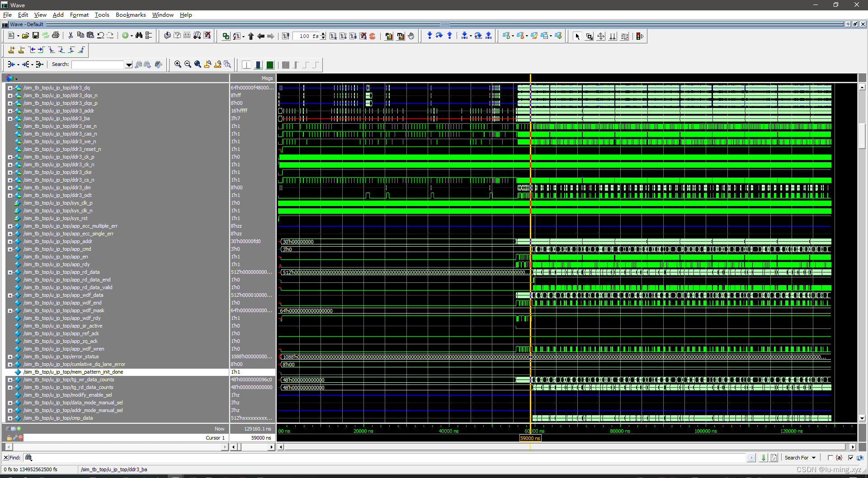Viewport: 868px width, 478px height.
Task: Open the Bookmarks menu
Action: 130,14
